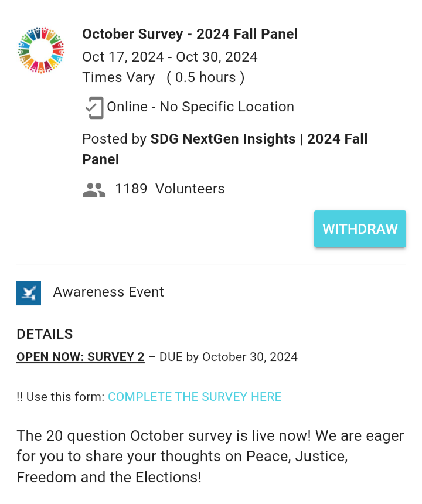Click the OPEN NOW: SURVEY 2 text

pyautogui.click(x=80, y=357)
